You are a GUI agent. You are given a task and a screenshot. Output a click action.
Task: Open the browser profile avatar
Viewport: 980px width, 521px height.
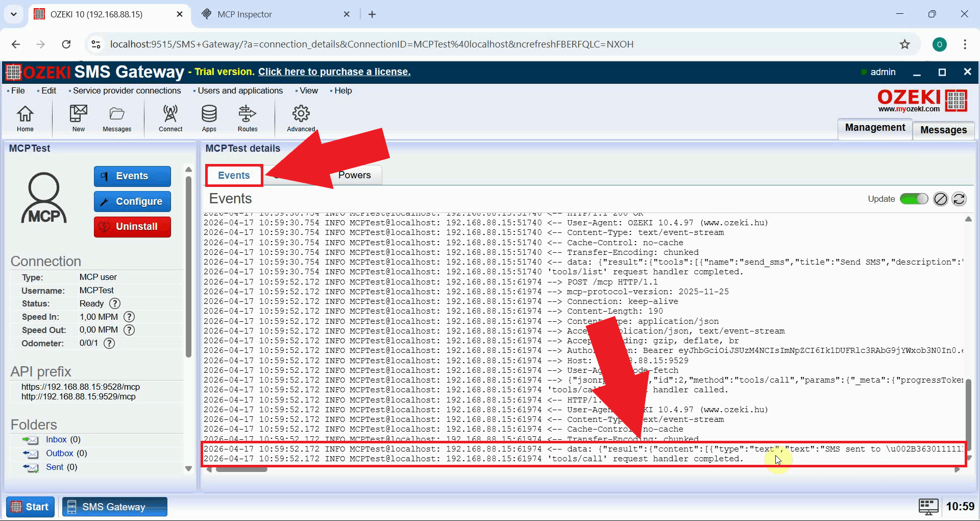tap(940, 44)
